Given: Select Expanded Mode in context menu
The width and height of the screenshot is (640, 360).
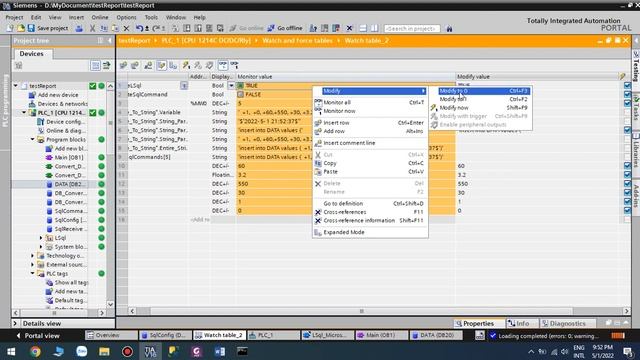Looking at the screenshot, I should (370, 232).
